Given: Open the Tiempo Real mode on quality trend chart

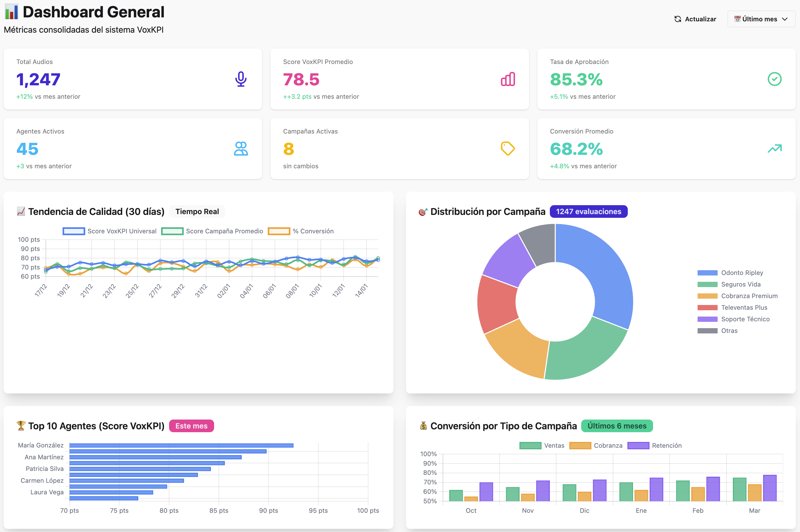Looking at the screenshot, I should [197, 211].
